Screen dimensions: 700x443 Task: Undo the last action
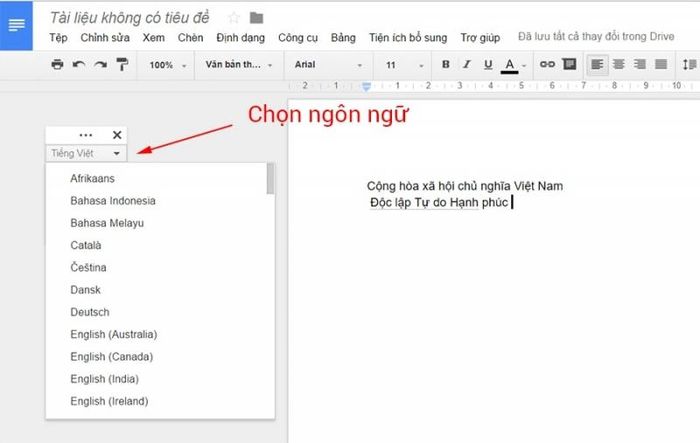coord(79,65)
